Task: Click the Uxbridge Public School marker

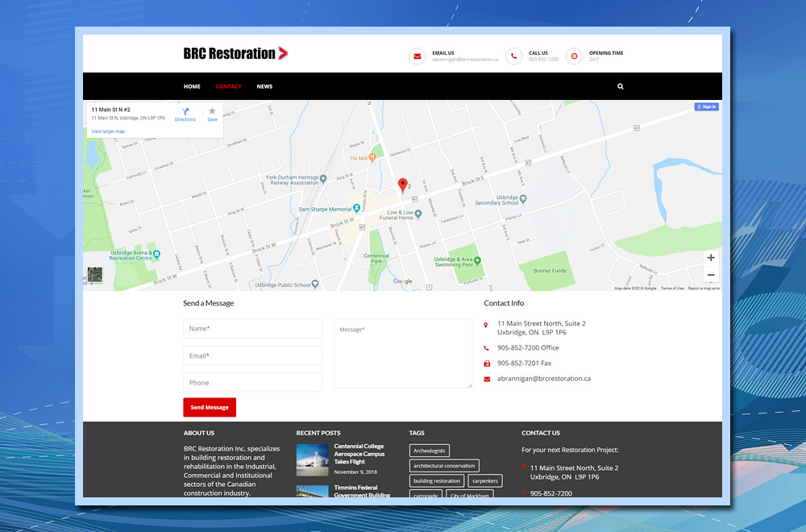Action: click(x=315, y=285)
